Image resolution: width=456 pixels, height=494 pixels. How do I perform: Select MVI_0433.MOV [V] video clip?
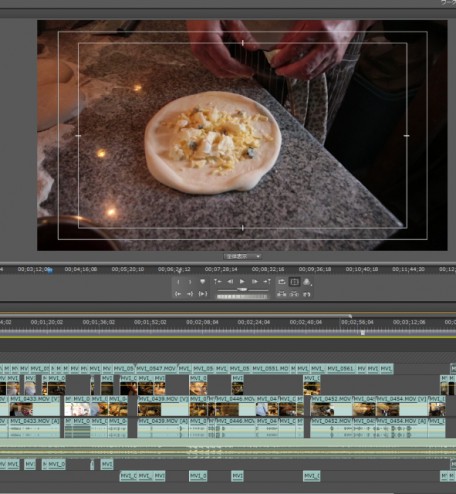(34, 406)
